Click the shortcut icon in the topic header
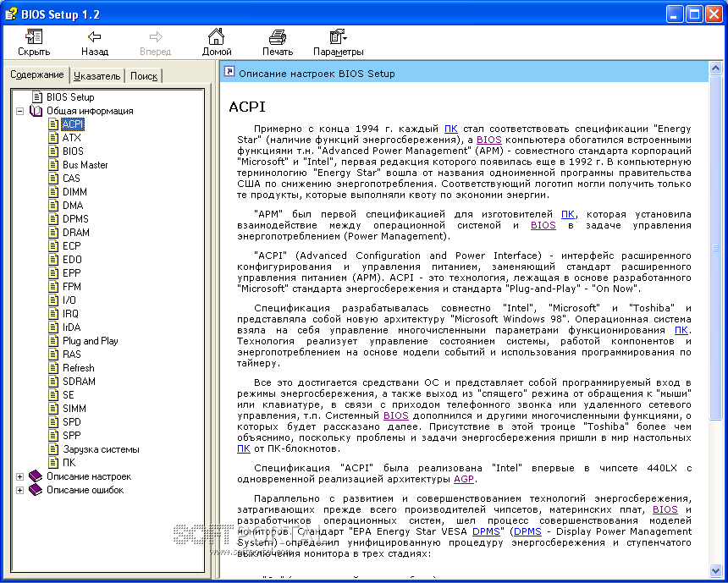This screenshot has height=583, width=728. (229, 72)
